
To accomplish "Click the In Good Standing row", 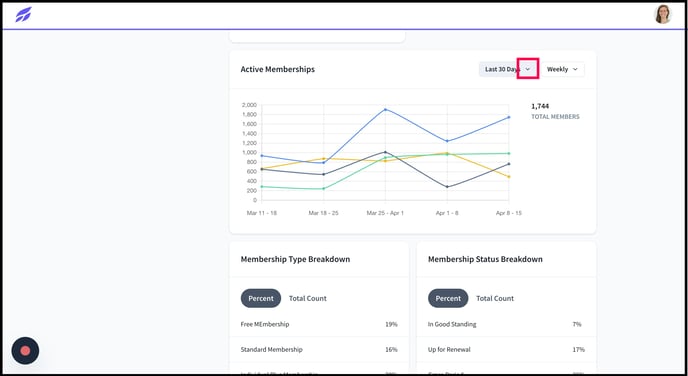I will (x=506, y=324).
